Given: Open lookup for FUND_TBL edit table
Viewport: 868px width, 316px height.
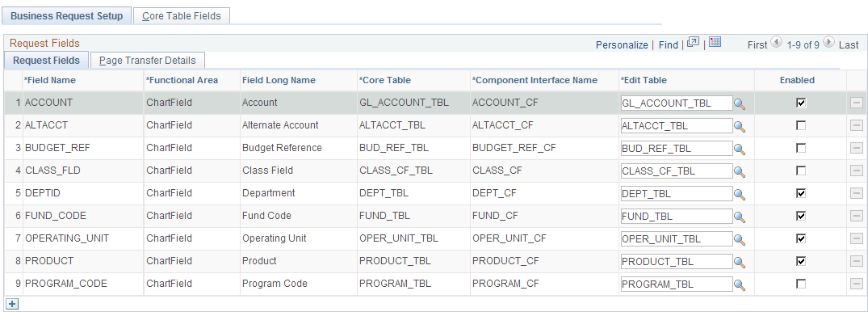Looking at the screenshot, I should (740, 217).
